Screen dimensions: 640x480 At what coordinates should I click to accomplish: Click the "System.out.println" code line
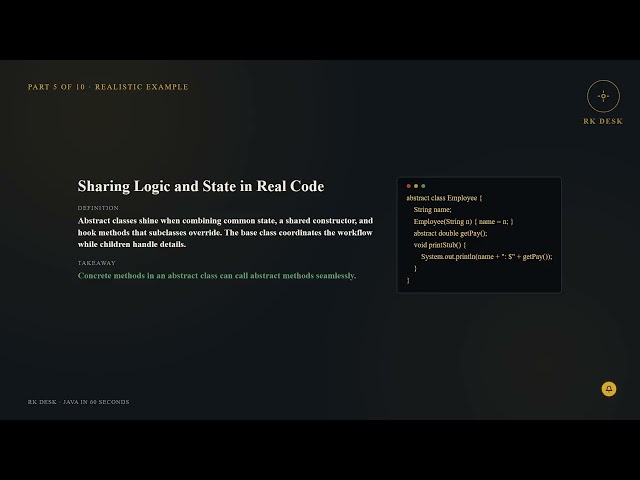coord(487,257)
